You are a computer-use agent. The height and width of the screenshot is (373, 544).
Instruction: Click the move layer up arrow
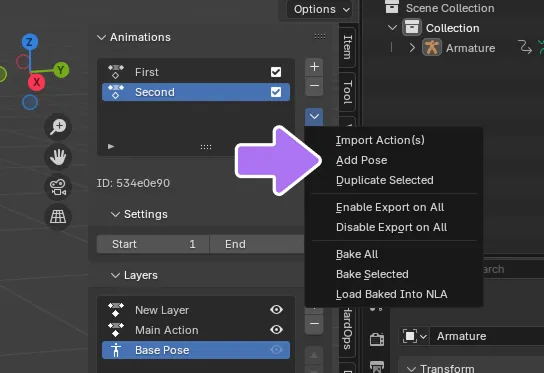click(x=314, y=355)
